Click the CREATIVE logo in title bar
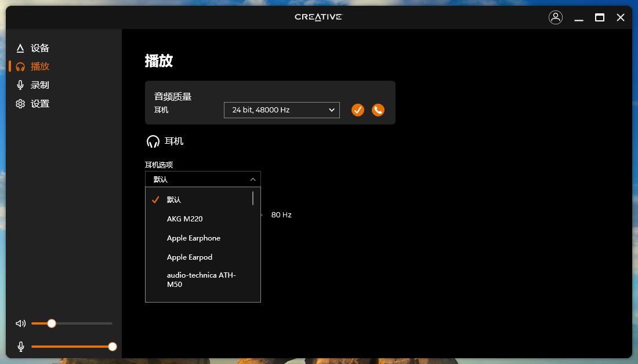The height and width of the screenshot is (364, 638). 318,17
